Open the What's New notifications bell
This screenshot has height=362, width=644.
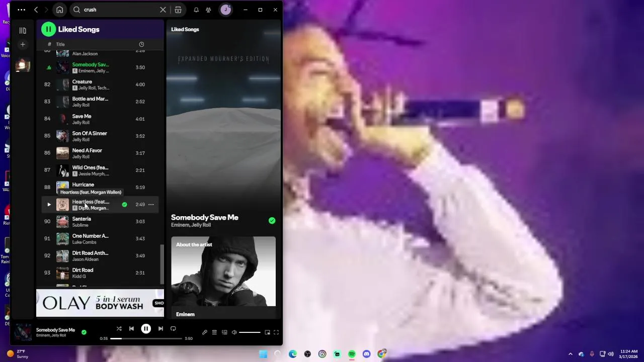coord(196,10)
